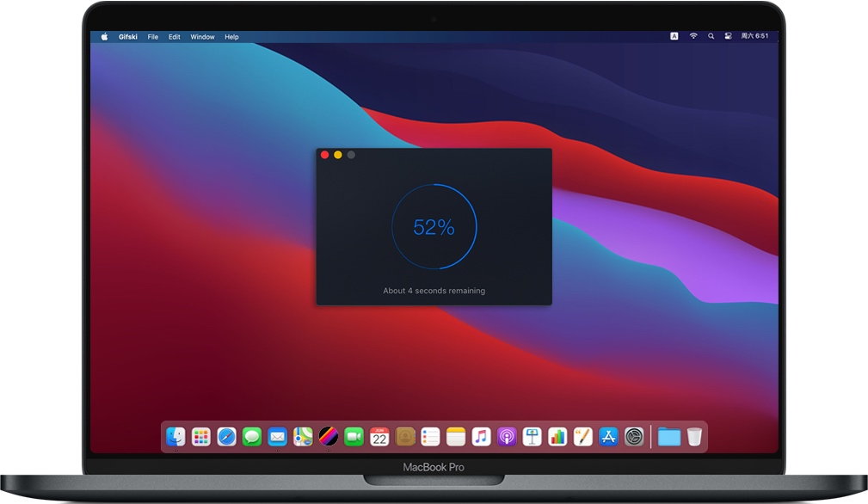The width and height of the screenshot is (868, 504).
Task: Open Podcasts from the dock
Action: (507, 436)
